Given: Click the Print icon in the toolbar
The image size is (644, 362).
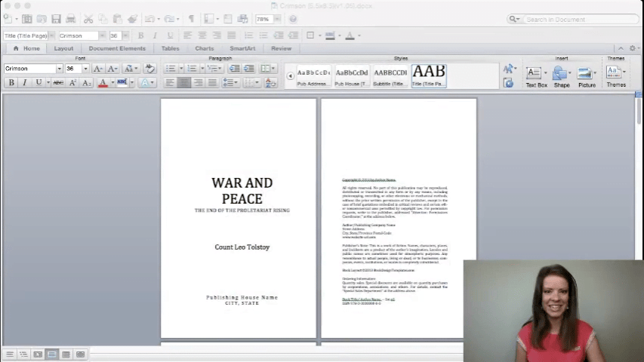Looking at the screenshot, I should pos(70,19).
